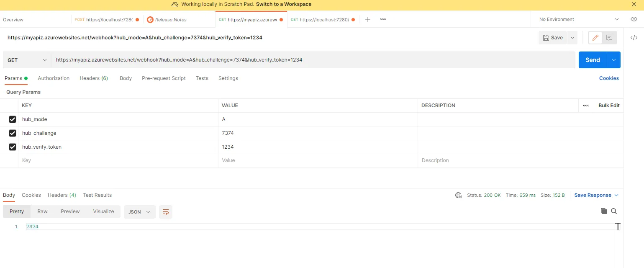Click the Save request button
Screen dimensions: 644x268
click(553, 38)
